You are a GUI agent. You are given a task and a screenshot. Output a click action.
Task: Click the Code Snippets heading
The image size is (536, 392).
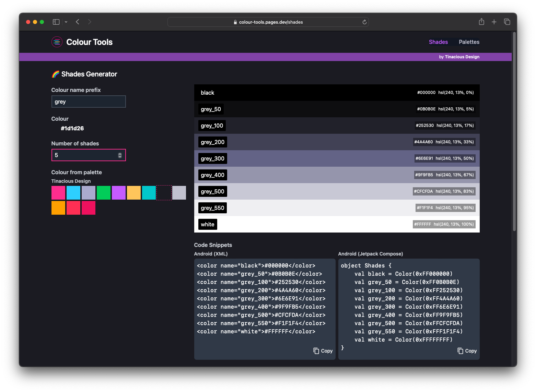coord(213,245)
